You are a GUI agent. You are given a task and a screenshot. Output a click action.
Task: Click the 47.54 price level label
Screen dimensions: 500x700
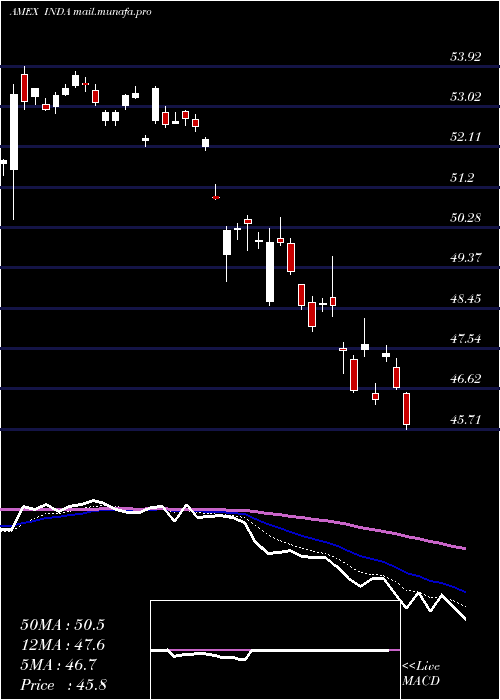[x=466, y=339]
